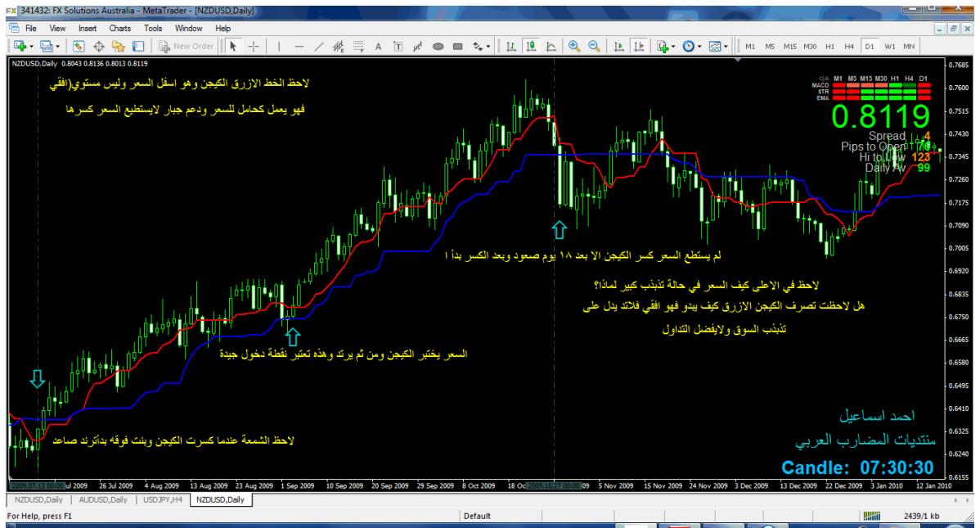Select the M5 timeframe button

tap(770, 47)
